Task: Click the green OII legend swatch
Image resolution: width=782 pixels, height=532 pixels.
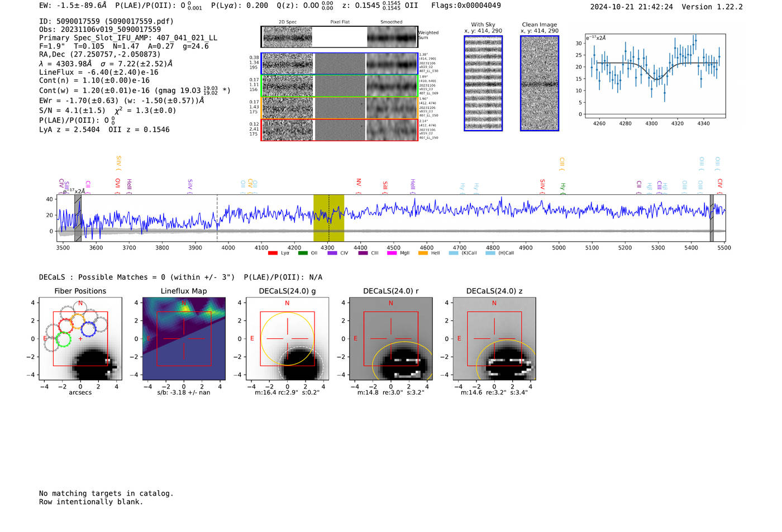Action: coord(303,253)
